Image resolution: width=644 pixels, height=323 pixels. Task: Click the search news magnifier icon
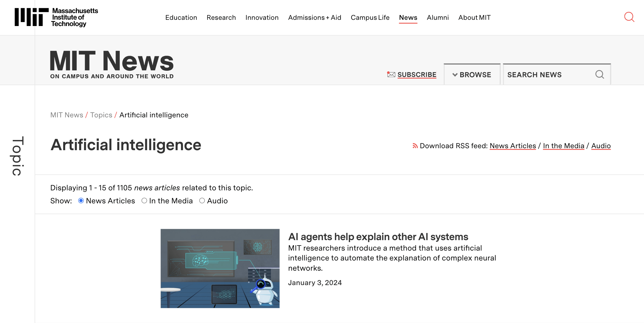coord(600,75)
